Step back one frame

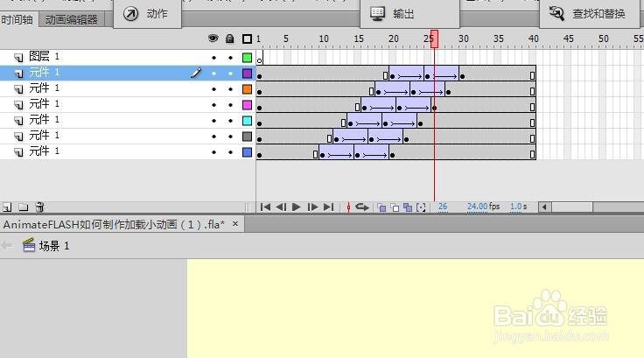[x=281, y=207]
